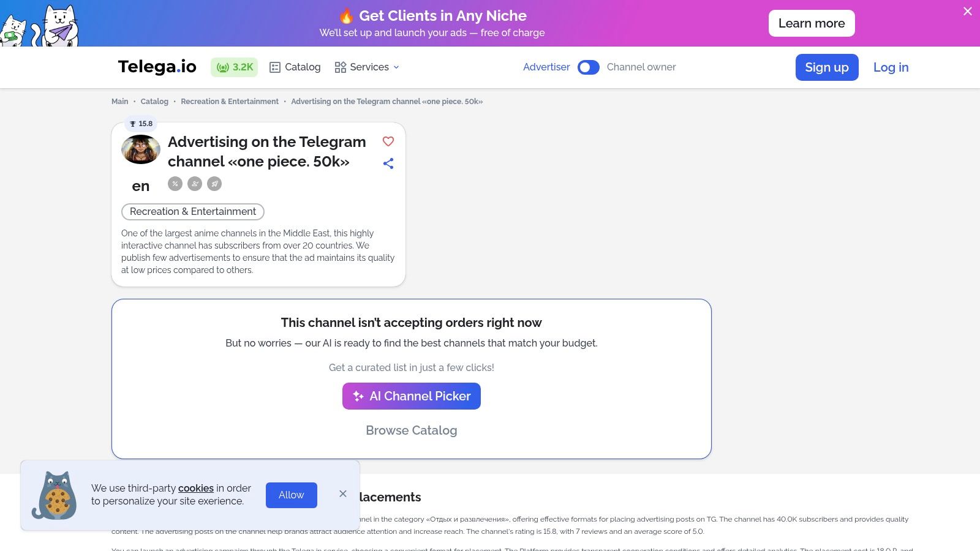This screenshot has width=980, height=551.
Task: Go to Catalog breadcrumb
Action: click(x=154, y=102)
